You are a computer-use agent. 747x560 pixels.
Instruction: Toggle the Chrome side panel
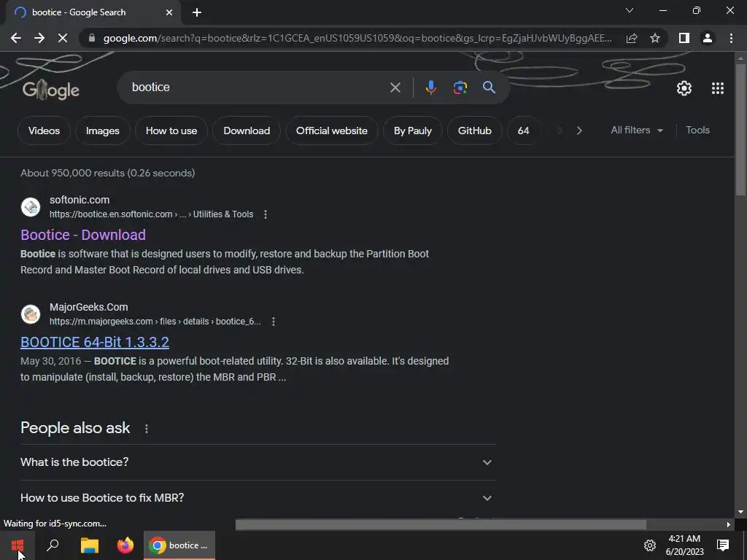pos(684,38)
